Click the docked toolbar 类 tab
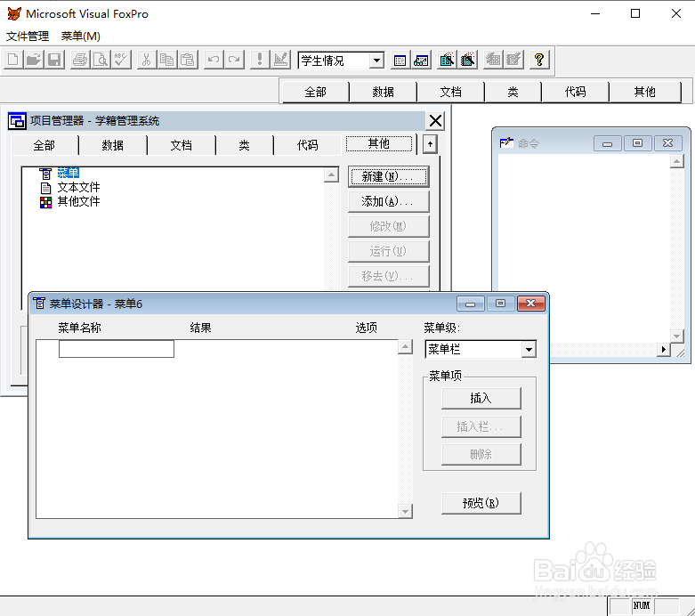 click(513, 92)
